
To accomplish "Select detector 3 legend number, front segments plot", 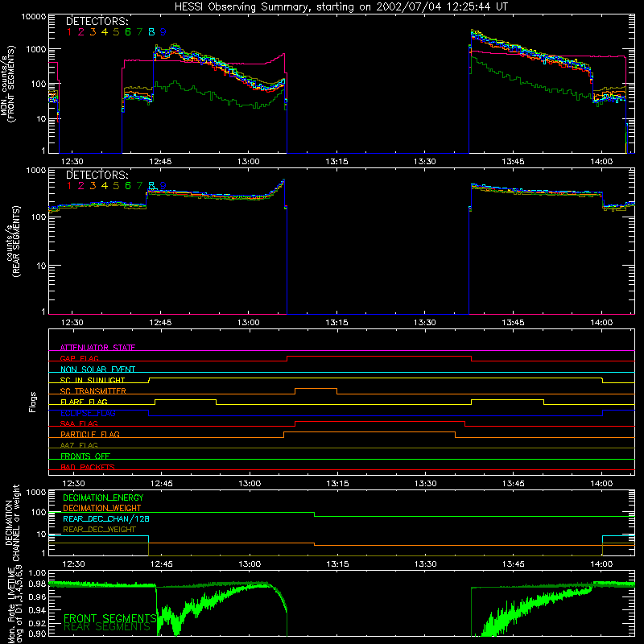I will tap(93, 32).
